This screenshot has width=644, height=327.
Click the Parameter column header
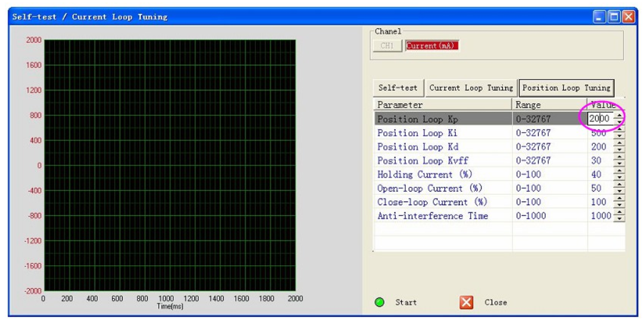[x=443, y=105]
